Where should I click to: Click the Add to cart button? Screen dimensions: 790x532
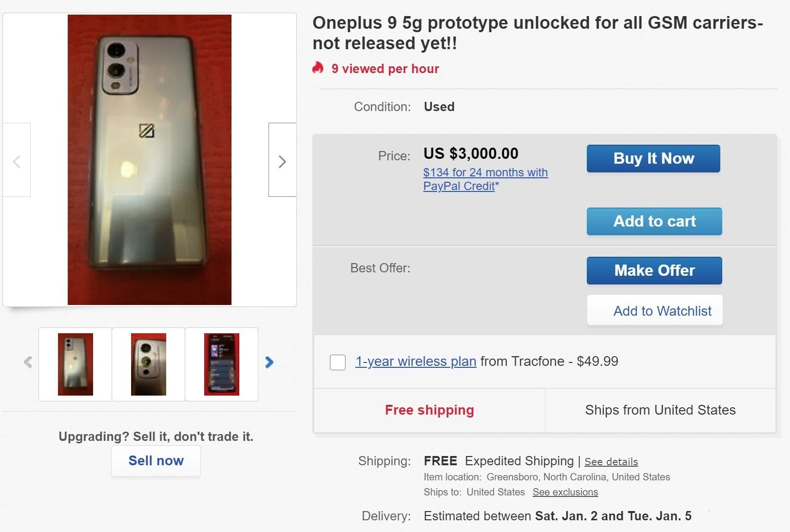click(655, 221)
